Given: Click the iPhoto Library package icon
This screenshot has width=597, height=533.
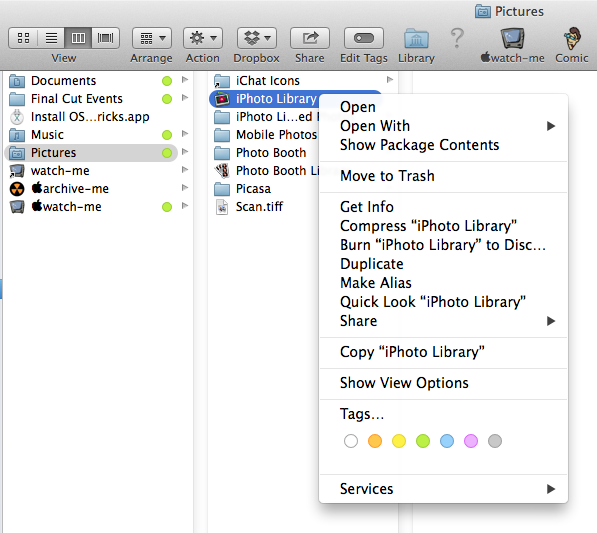Looking at the screenshot, I should click(222, 99).
